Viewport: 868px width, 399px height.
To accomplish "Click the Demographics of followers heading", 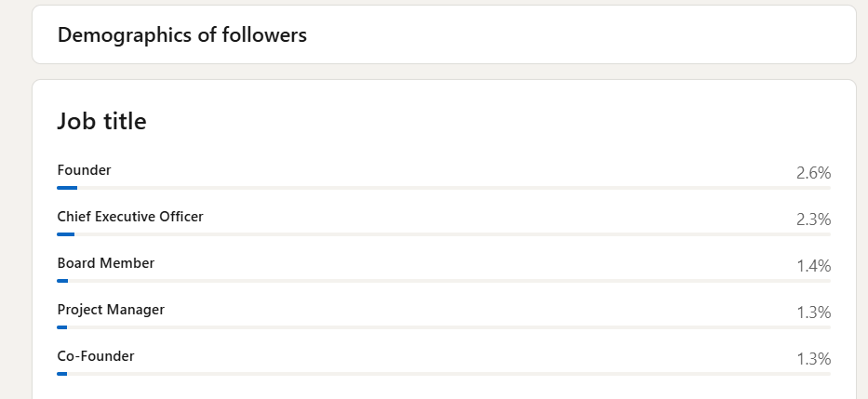I will (181, 35).
